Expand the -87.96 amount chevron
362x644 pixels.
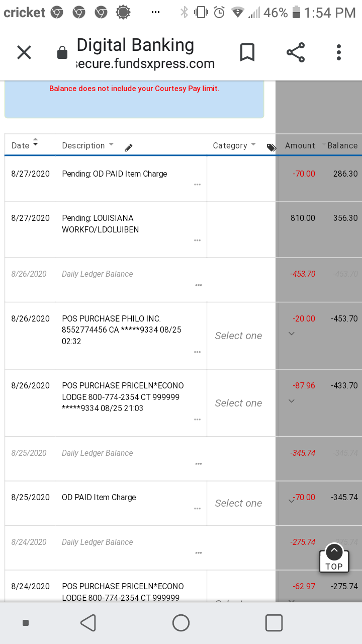tap(291, 401)
